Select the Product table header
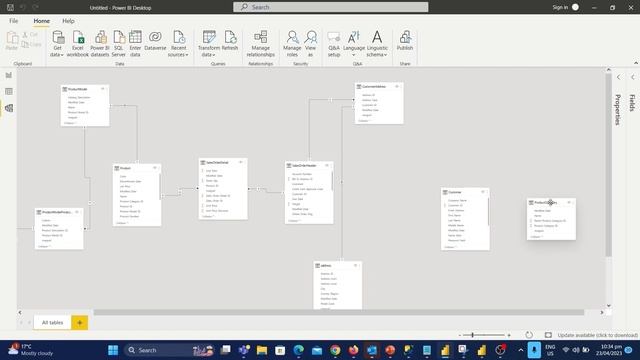The width and height of the screenshot is (640, 360). point(137,168)
